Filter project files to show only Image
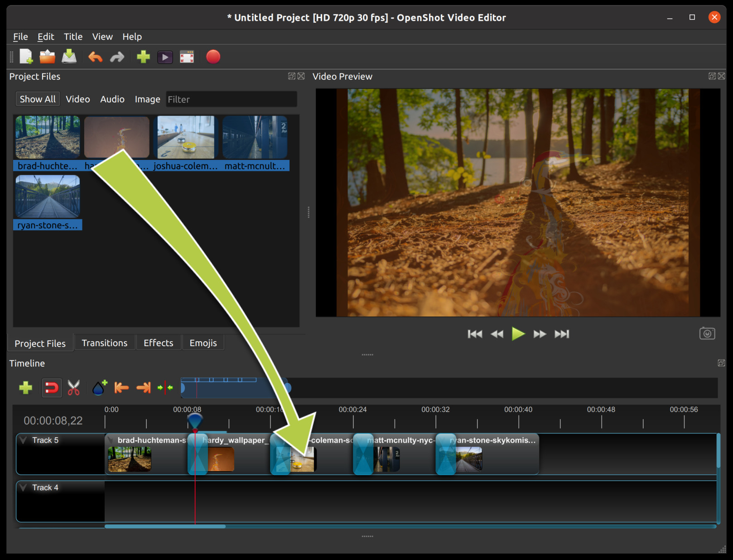This screenshot has height=560, width=733. click(x=147, y=99)
